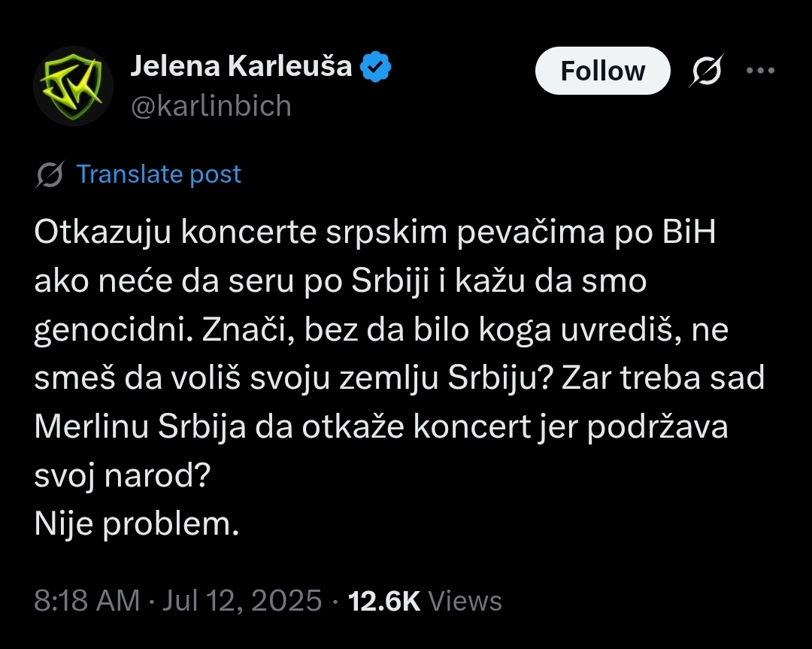Viewport: 812px width, 649px height.
Task: View the 12.6K Views analytics
Action: pos(425,600)
